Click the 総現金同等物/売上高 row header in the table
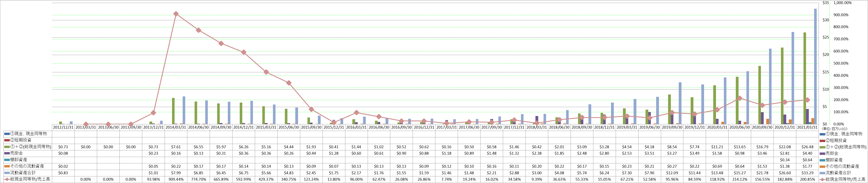Image resolution: width=868 pixels, height=183 pixels. point(30,179)
